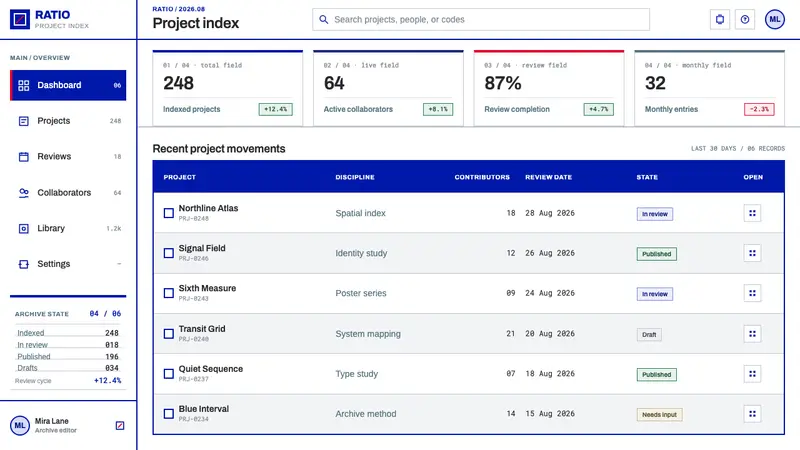Open the Review completion 87% card
The height and width of the screenshot is (450, 800).
point(549,88)
